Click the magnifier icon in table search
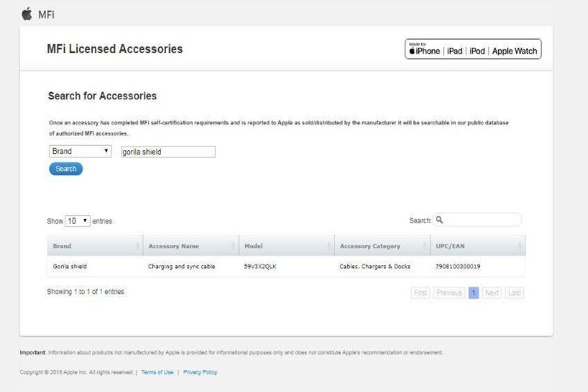The height and width of the screenshot is (392, 588). tap(439, 220)
